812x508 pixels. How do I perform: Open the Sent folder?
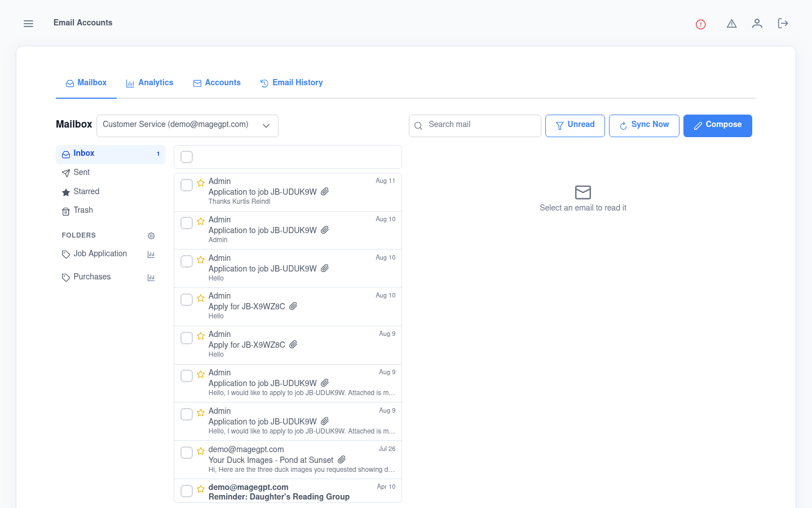pyautogui.click(x=111, y=173)
